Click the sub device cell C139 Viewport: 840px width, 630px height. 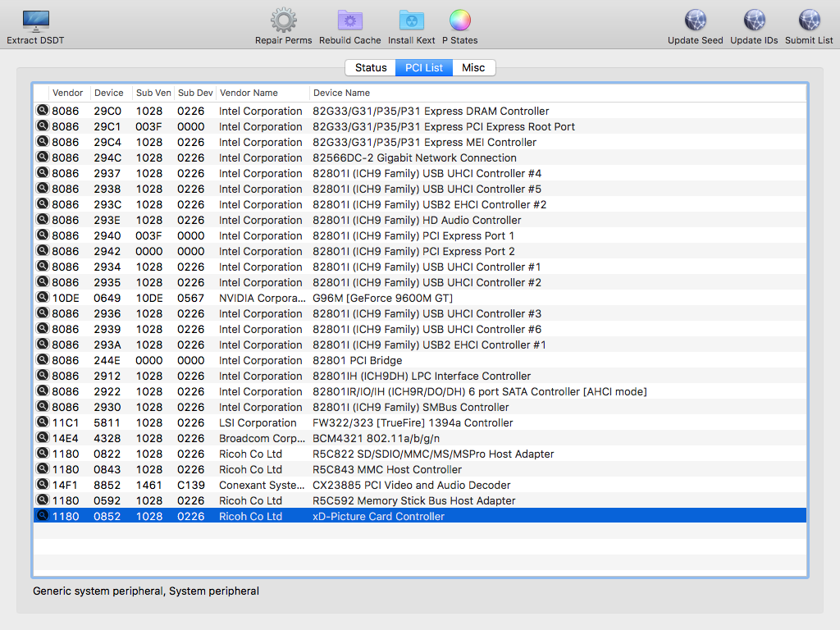190,485
